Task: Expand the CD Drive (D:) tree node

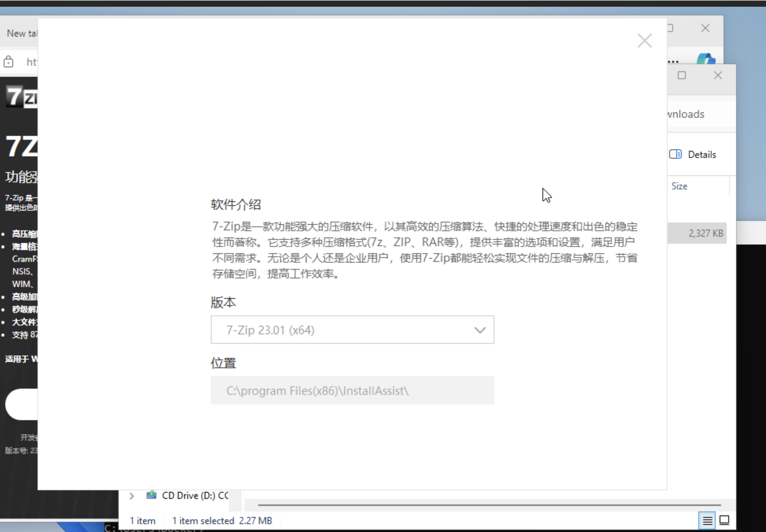Action: pos(132,496)
